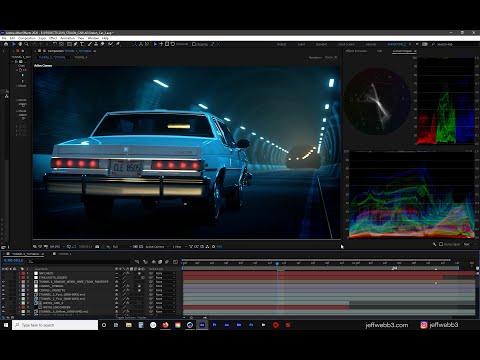Open the composition mini-flowchart in timeline
The height and width of the screenshot is (360, 480).
click(137, 262)
